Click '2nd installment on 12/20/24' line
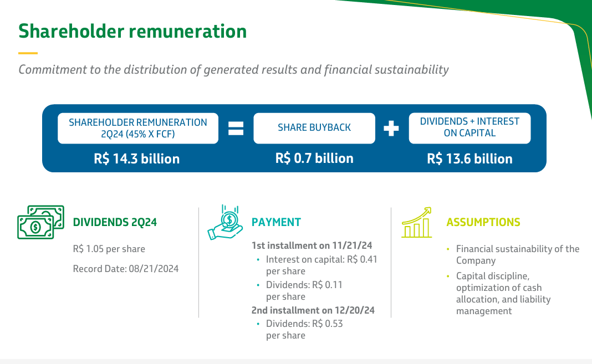The image size is (592, 364). point(313,310)
